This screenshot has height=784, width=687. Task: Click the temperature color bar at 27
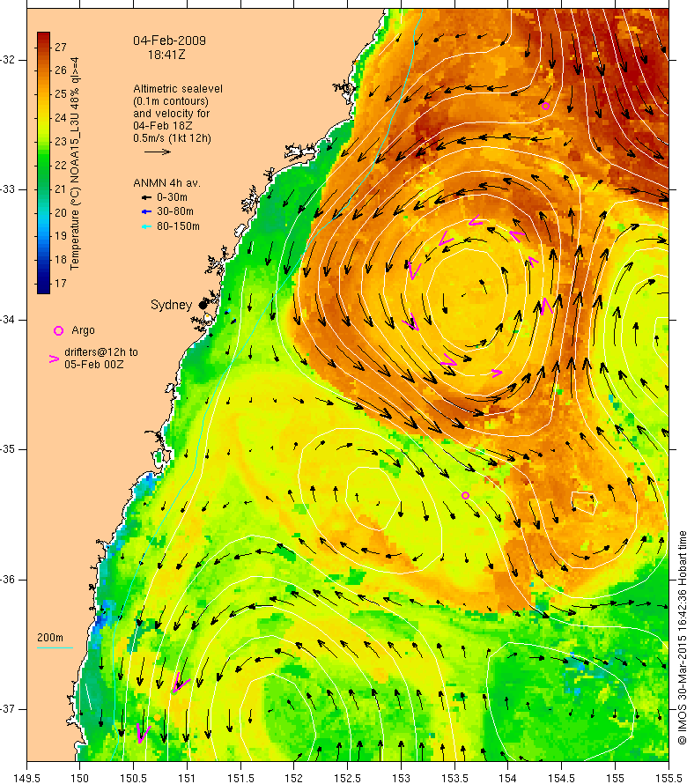pyautogui.click(x=43, y=47)
